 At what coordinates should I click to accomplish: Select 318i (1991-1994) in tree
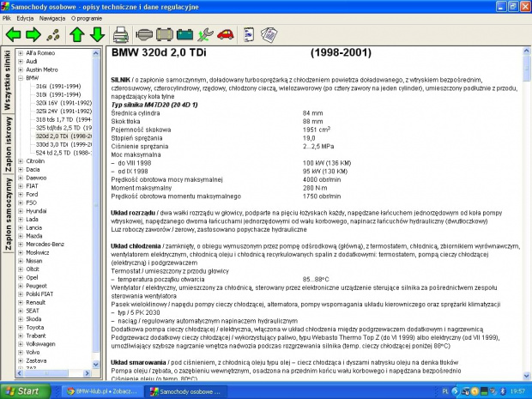tap(58, 94)
